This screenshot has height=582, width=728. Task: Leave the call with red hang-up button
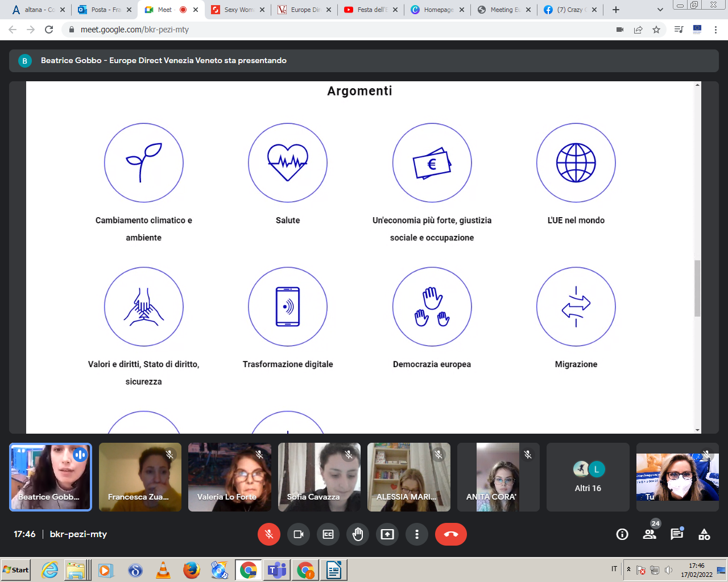coord(451,534)
